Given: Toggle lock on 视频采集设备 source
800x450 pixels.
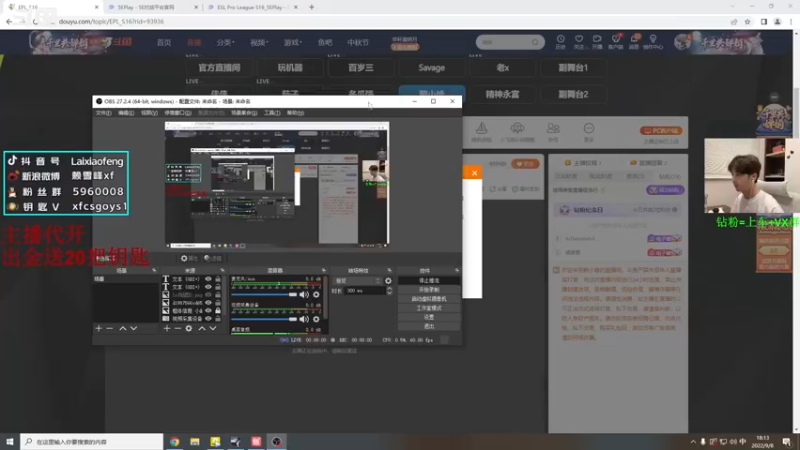Looking at the screenshot, I should tap(218, 318).
